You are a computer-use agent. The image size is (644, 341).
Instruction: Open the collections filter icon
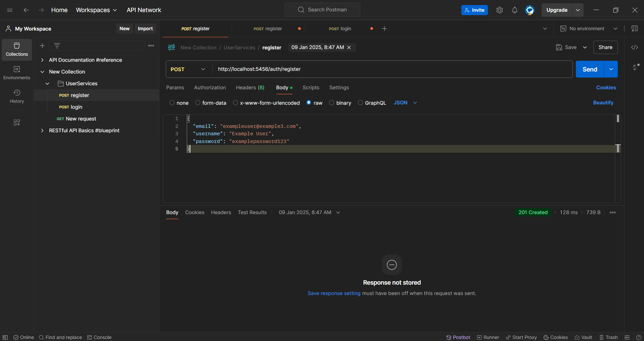pos(57,46)
